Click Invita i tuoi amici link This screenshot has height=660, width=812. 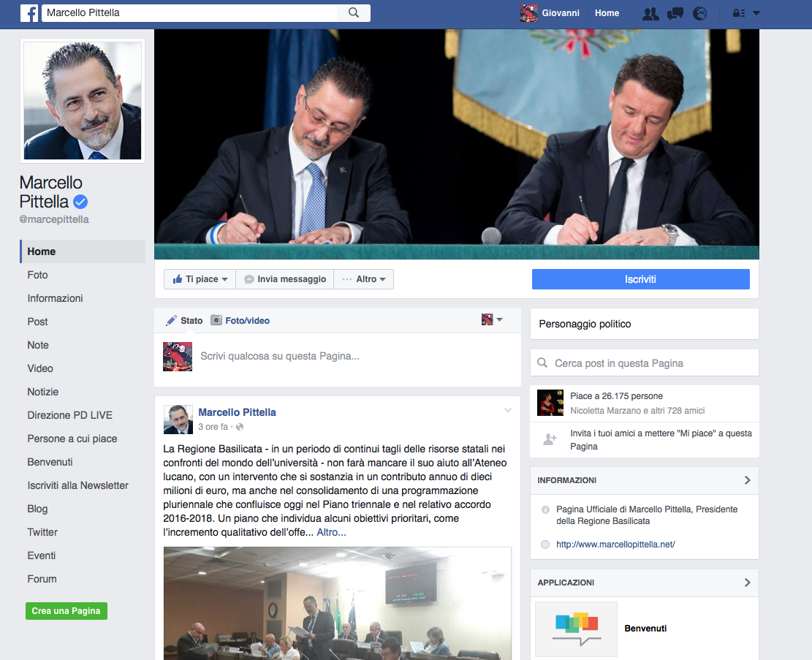(x=661, y=439)
